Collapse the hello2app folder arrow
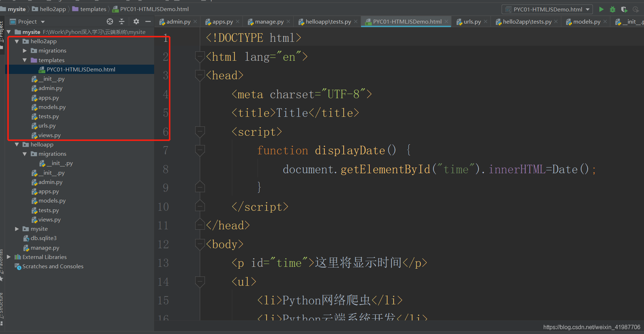The image size is (644, 334). [17, 41]
